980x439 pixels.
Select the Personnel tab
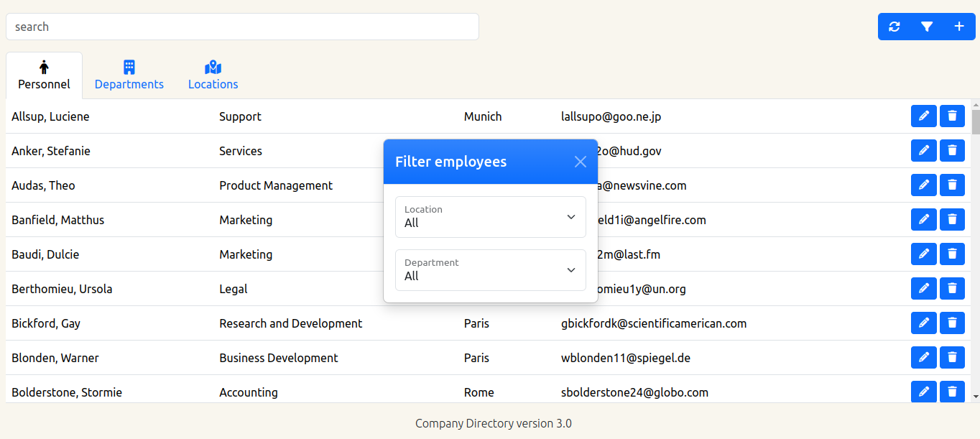coord(44,75)
